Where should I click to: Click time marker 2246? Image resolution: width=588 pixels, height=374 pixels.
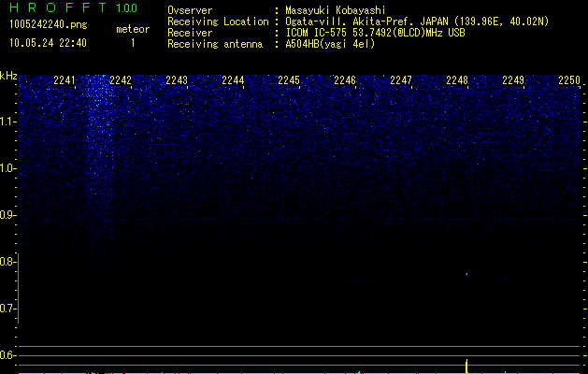click(x=345, y=80)
